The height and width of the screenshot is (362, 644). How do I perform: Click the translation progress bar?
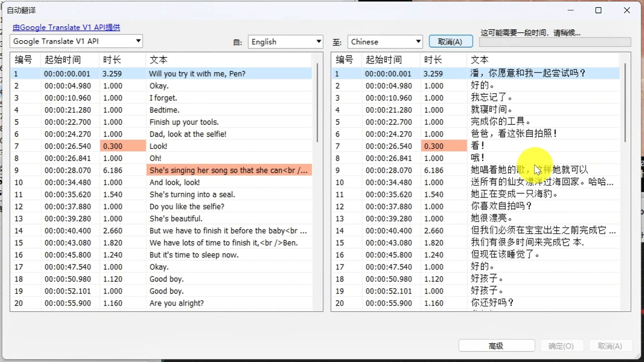tap(555, 42)
